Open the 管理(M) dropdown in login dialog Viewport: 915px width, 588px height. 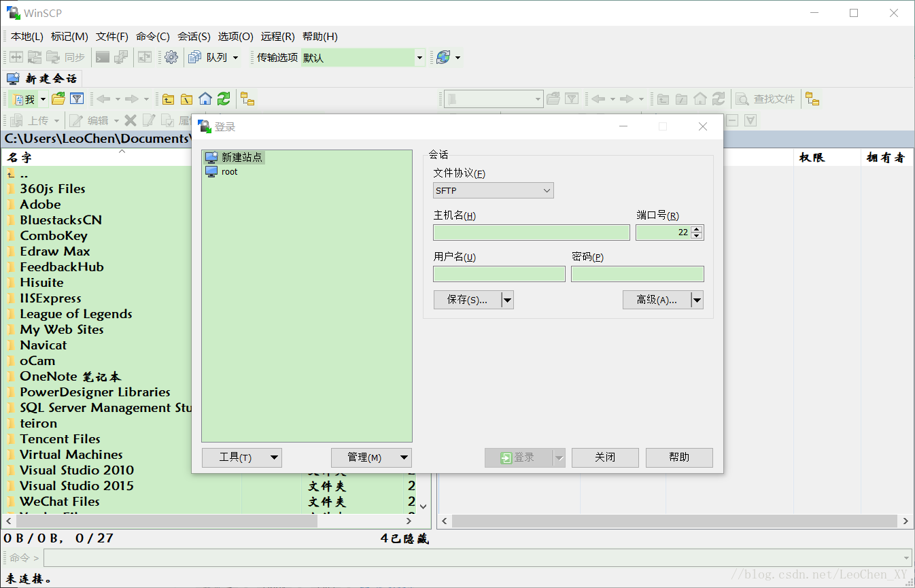[370, 457]
